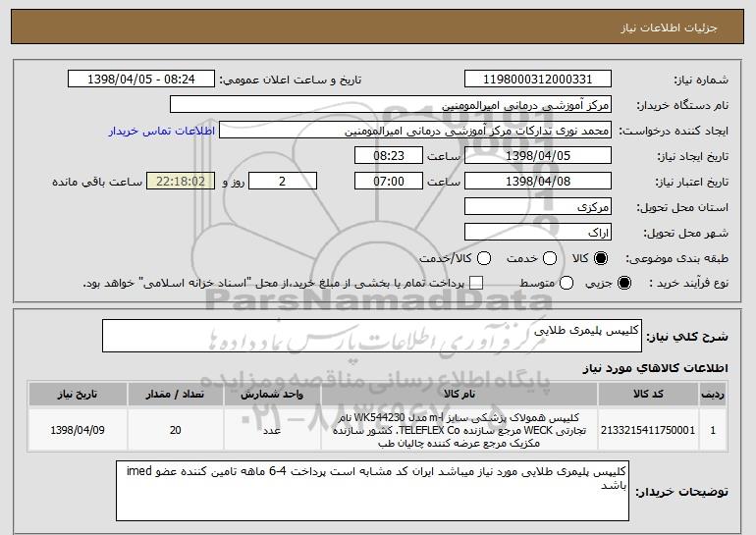Open the اطلاعات تماس خریدار link
The width and height of the screenshot is (756, 535).
[162, 131]
